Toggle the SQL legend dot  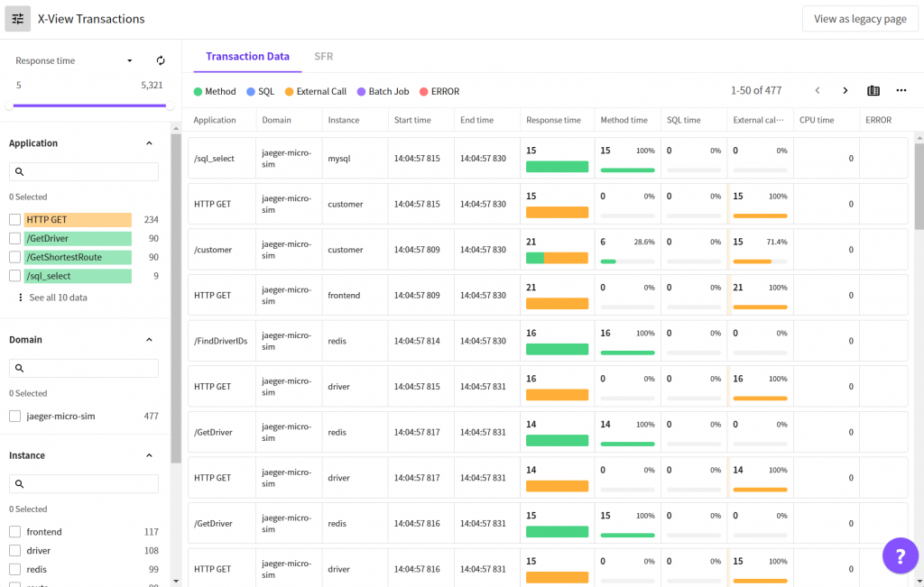coord(251,92)
